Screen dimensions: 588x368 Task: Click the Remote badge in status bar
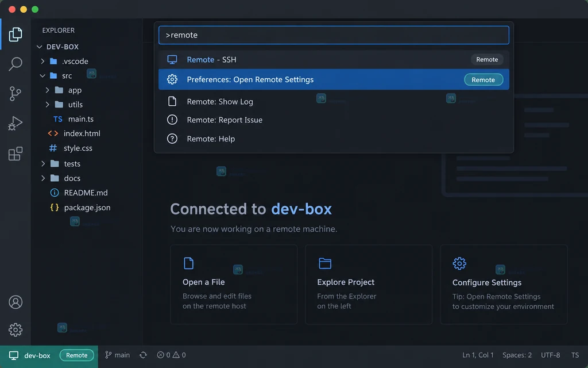click(x=76, y=355)
